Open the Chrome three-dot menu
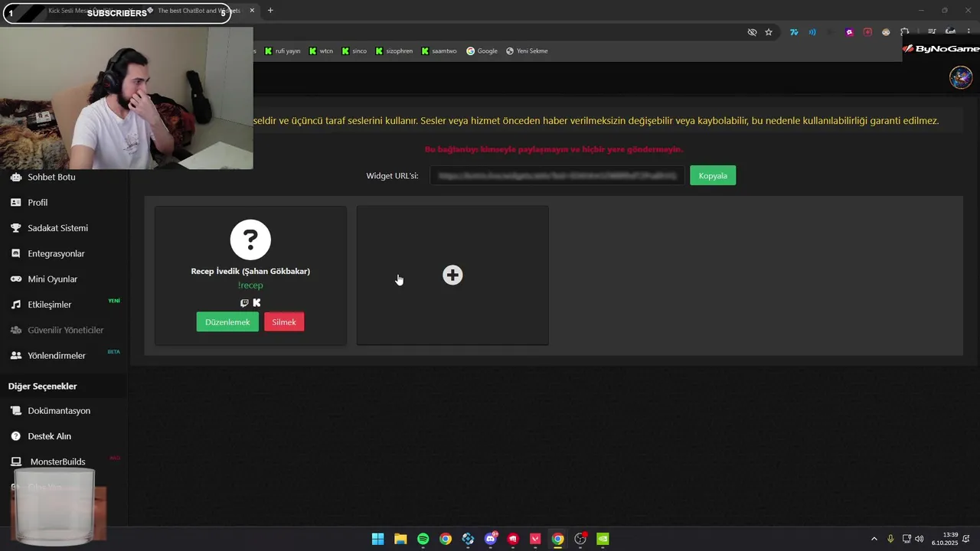The image size is (980, 551). point(969,32)
